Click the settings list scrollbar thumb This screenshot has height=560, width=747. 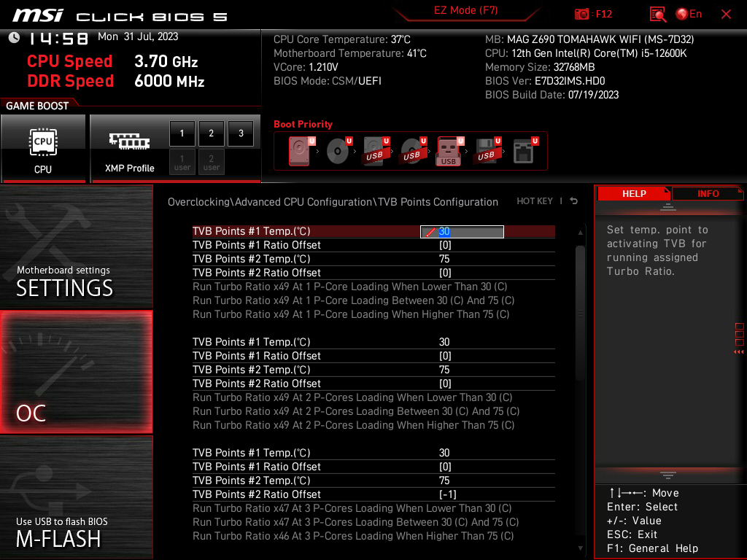coord(580,313)
